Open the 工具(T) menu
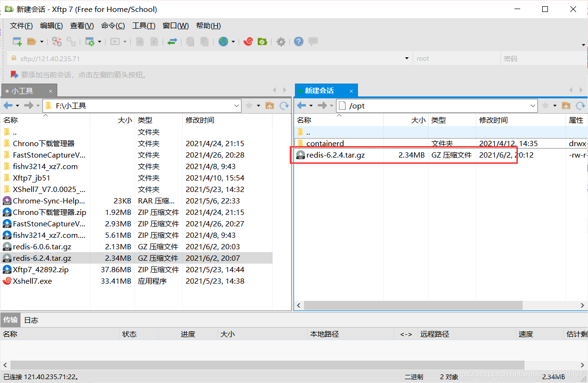Image resolution: width=588 pixels, height=383 pixels. (x=144, y=26)
